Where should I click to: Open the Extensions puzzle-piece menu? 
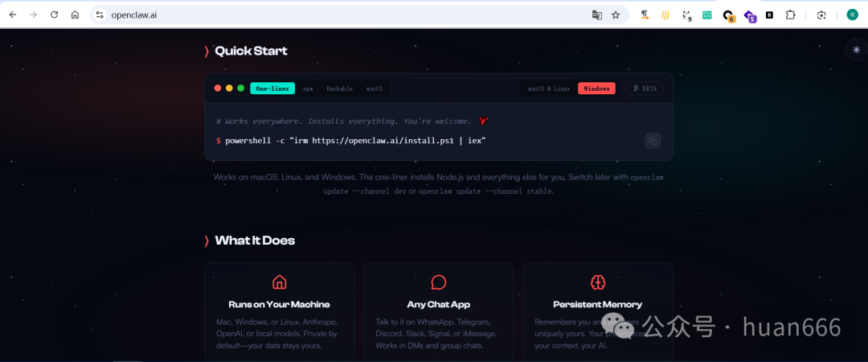(x=791, y=15)
